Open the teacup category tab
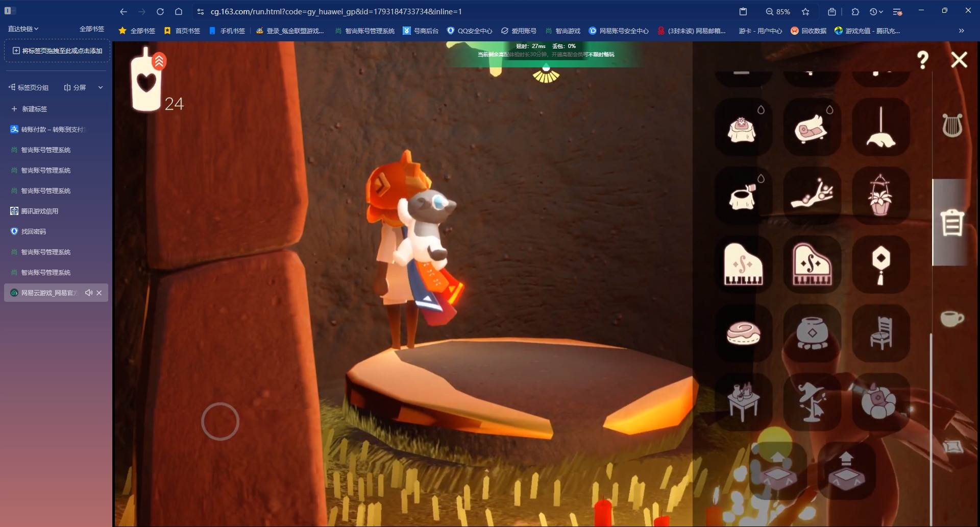The image size is (980, 527). [952, 319]
